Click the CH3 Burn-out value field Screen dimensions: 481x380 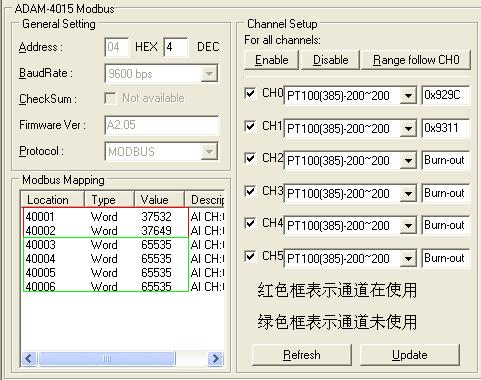[446, 193]
